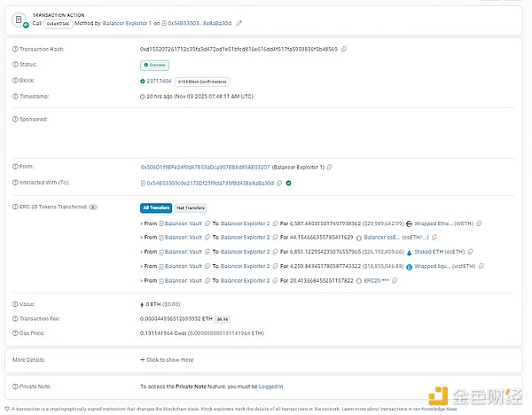Click the Block Confirmations badge
This screenshot has width=532, height=415.
click(x=197, y=81)
